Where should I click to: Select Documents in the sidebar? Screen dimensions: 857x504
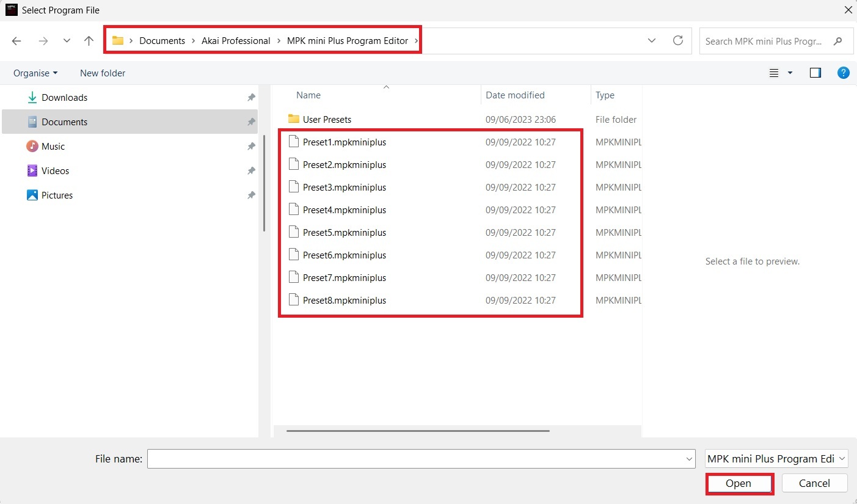point(64,122)
